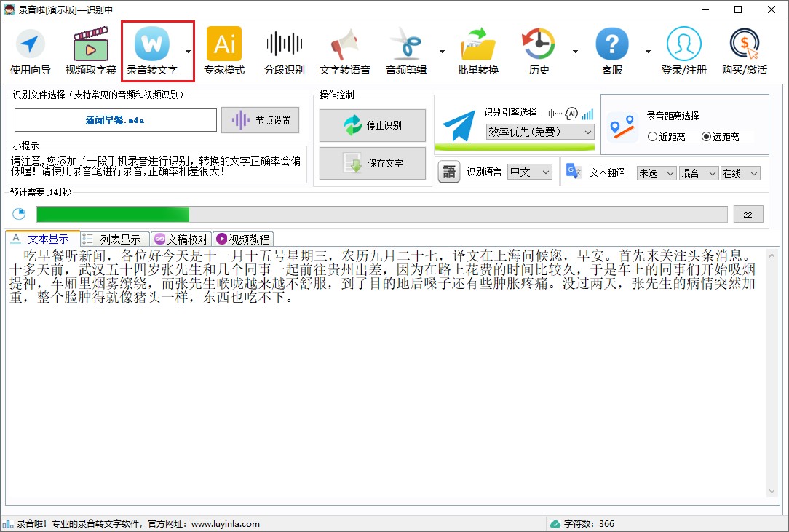Switch to Ai 专家模式

(x=223, y=49)
